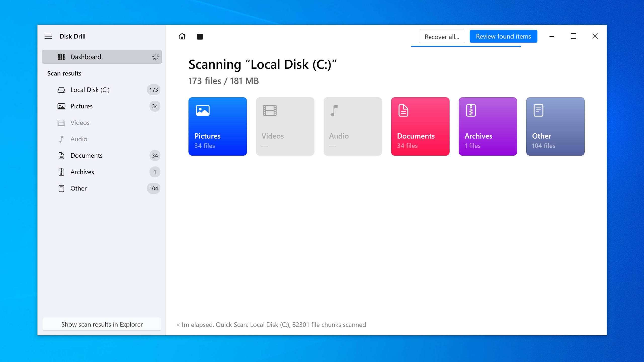
Task: Click the zip archive icon in the sidebar
Action: pos(61,172)
